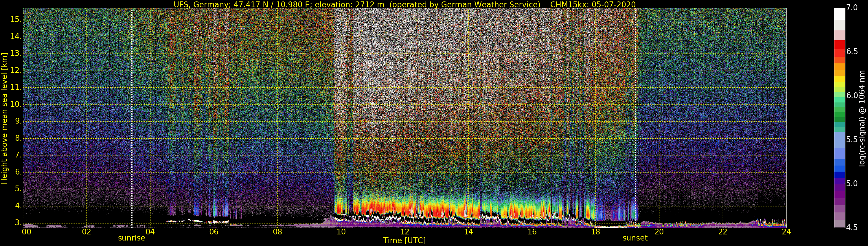Click the 18 tick on time axis

point(595,232)
